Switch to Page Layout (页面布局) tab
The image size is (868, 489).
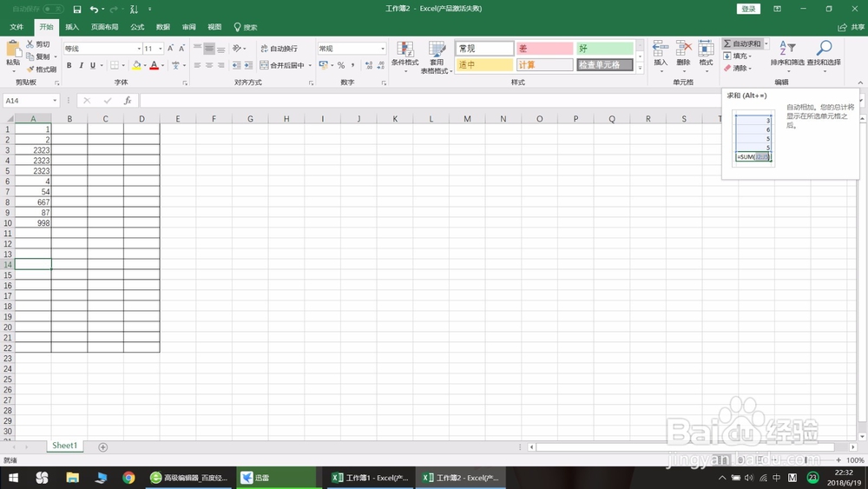105,27
